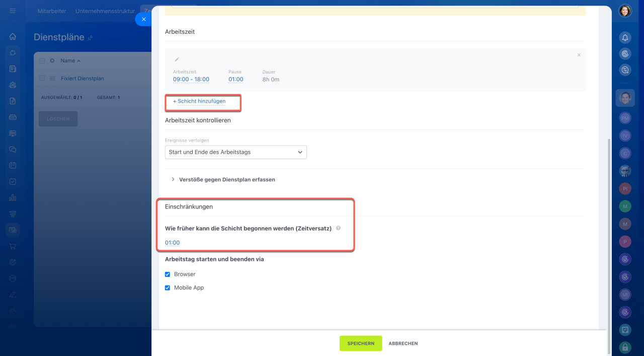This screenshot has width=644, height=356.
Task: Click + Schicht hinzufügen link
Action: click(x=199, y=101)
